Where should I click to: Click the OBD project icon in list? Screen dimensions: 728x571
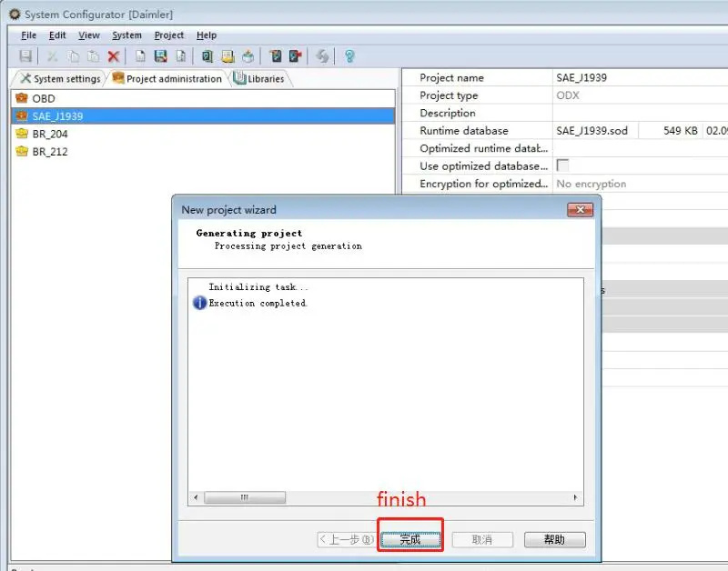pos(22,98)
